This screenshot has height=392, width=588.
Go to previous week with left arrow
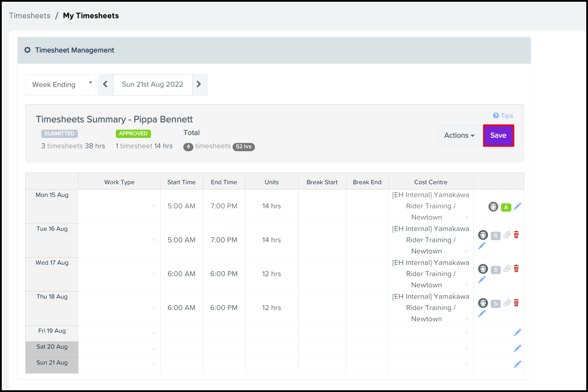pos(106,85)
